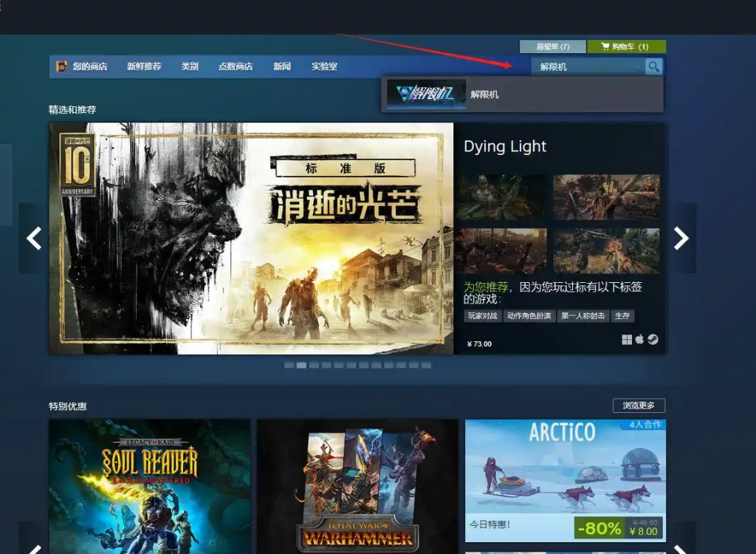The height and width of the screenshot is (554, 756).
Task: Open 新闻 tab
Action: tap(282, 66)
